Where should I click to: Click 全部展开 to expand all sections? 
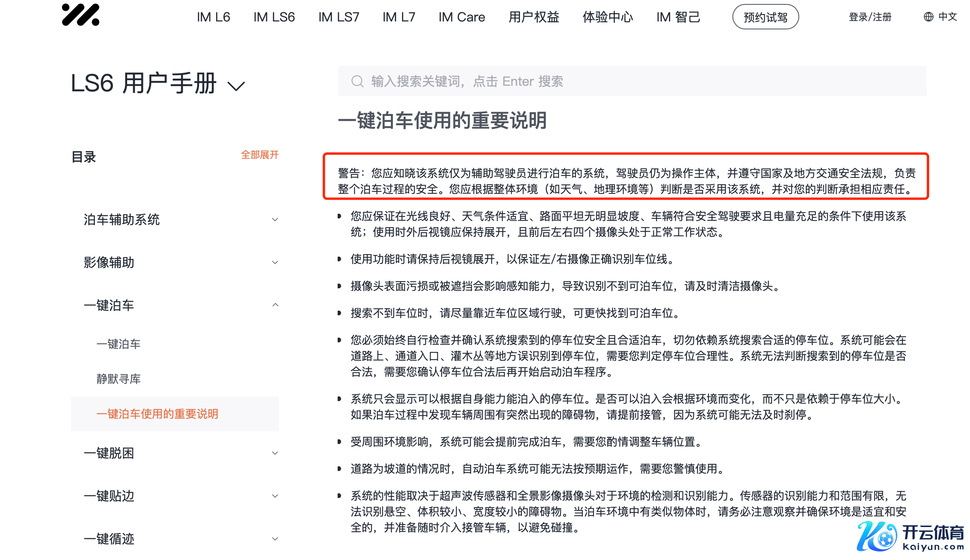tap(260, 154)
